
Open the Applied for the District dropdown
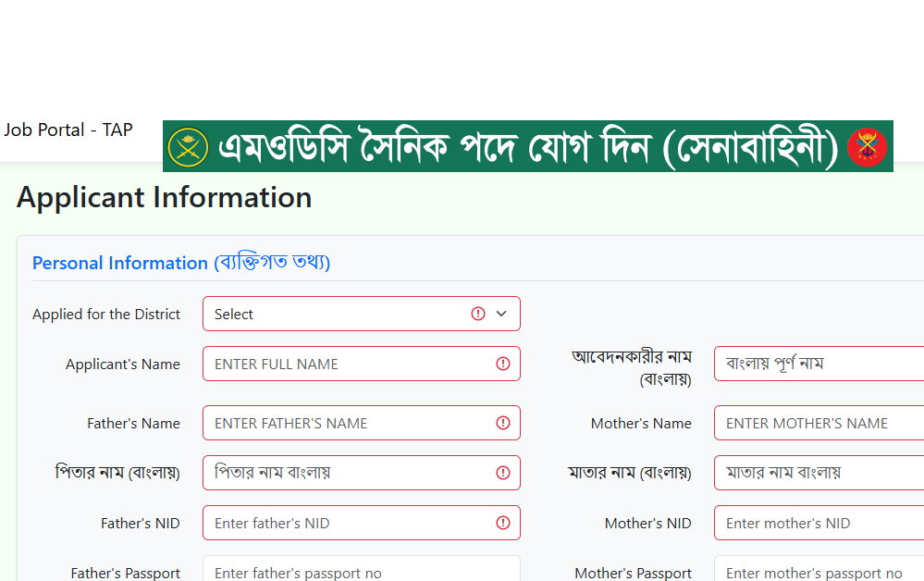point(362,314)
